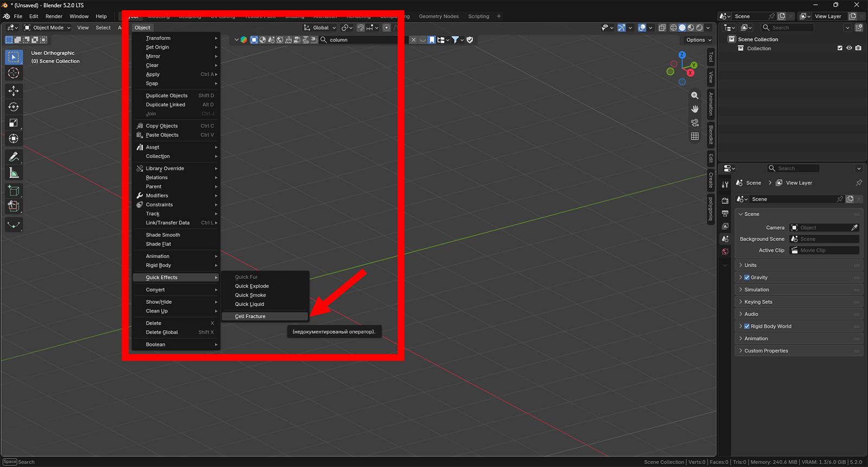
Task: Choose the Rotate tool
Action: tap(14, 107)
